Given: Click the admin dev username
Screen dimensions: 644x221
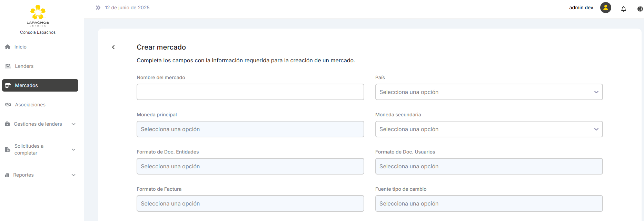Looking at the screenshot, I should coord(581,8).
